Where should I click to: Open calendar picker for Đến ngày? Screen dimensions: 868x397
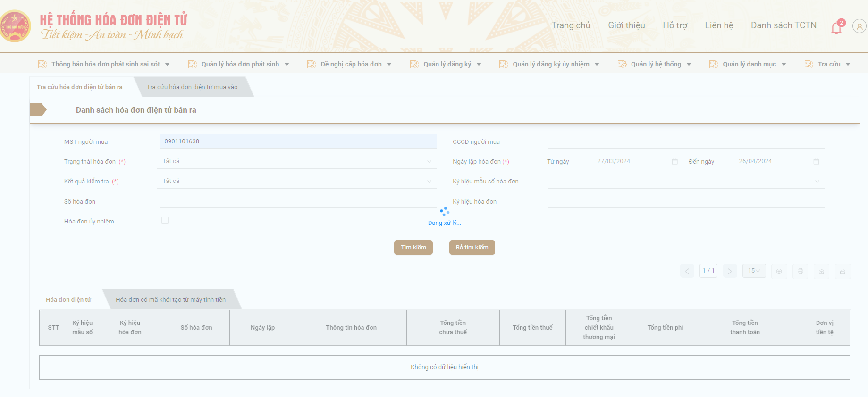click(x=816, y=162)
